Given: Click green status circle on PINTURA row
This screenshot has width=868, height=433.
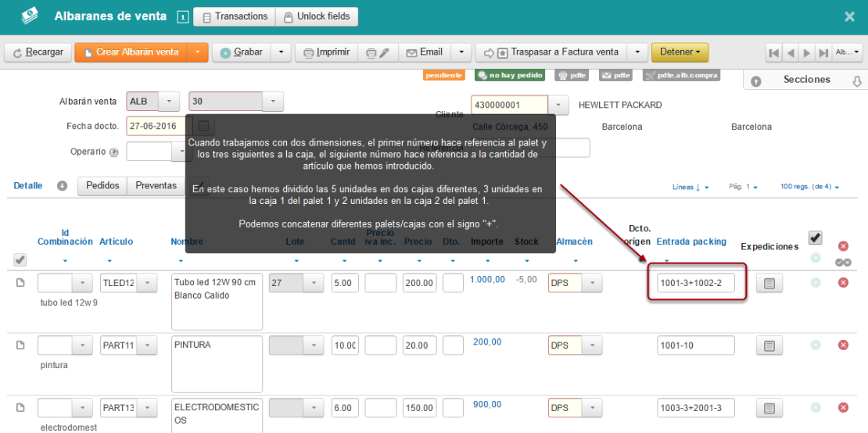Looking at the screenshot, I should [x=816, y=345].
